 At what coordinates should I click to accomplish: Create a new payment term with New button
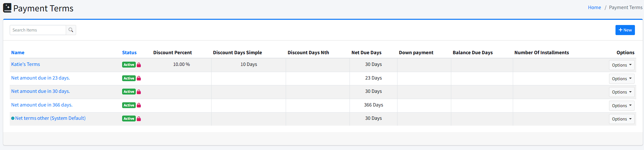pos(625,30)
